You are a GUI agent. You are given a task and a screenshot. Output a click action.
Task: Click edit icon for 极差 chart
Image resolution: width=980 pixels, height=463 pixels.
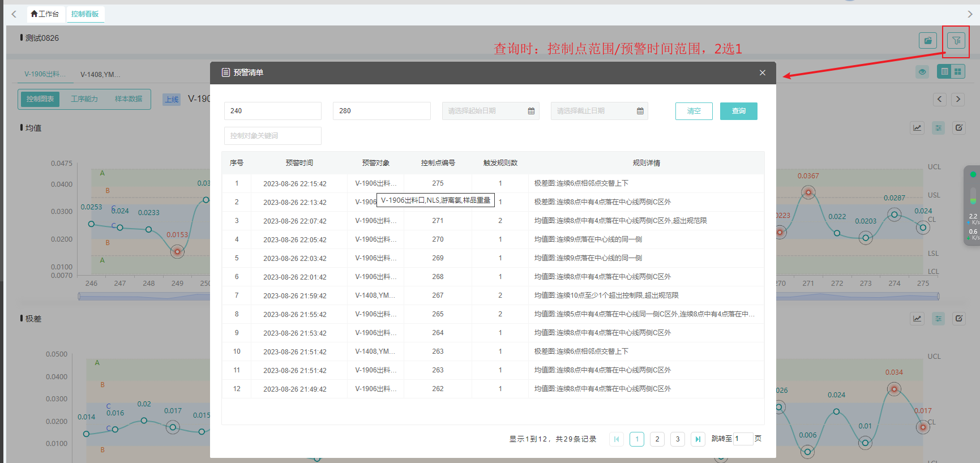tap(959, 318)
